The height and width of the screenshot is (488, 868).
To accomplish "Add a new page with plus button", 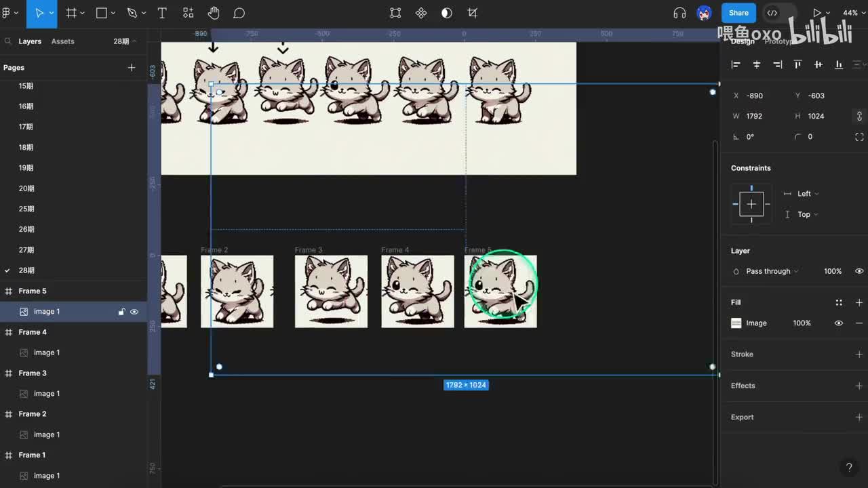I will pos(132,68).
